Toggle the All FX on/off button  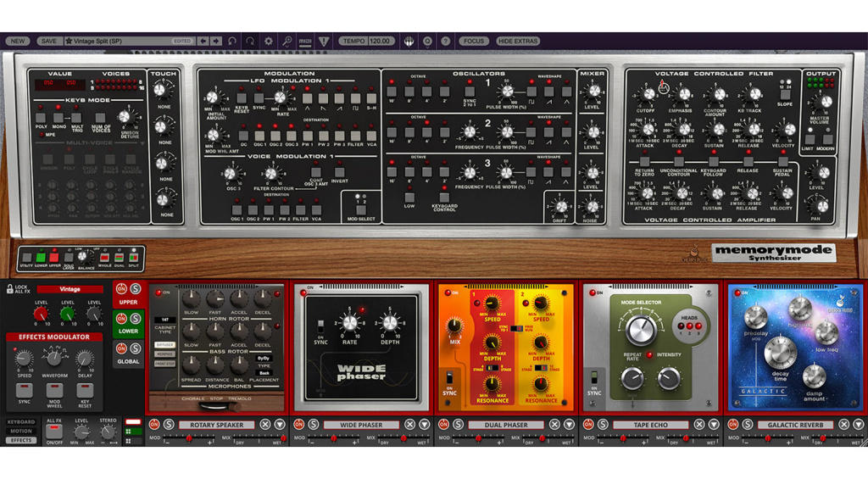click(53, 431)
